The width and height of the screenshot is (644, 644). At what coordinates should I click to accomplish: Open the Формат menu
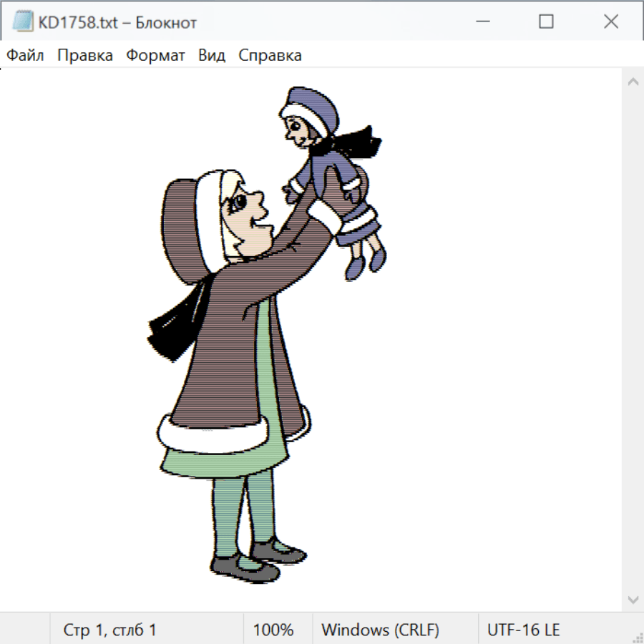click(155, 56)
